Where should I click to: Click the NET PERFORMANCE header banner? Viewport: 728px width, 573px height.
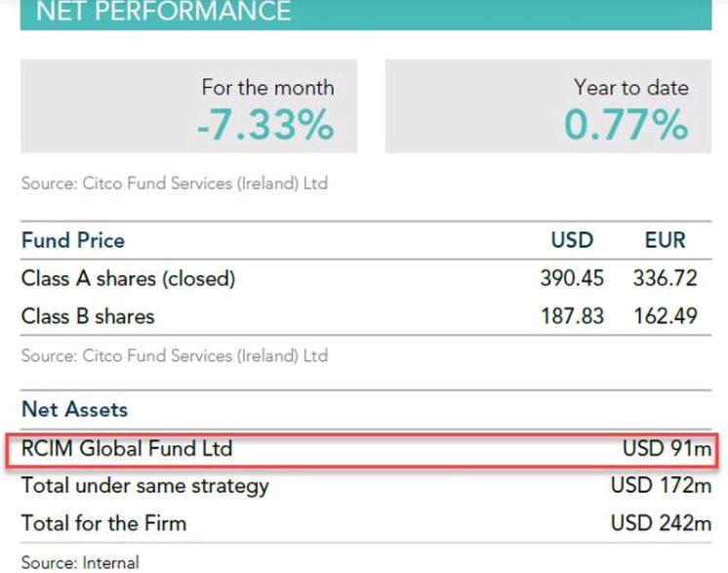pyautogui.click(x=163, y=12)
